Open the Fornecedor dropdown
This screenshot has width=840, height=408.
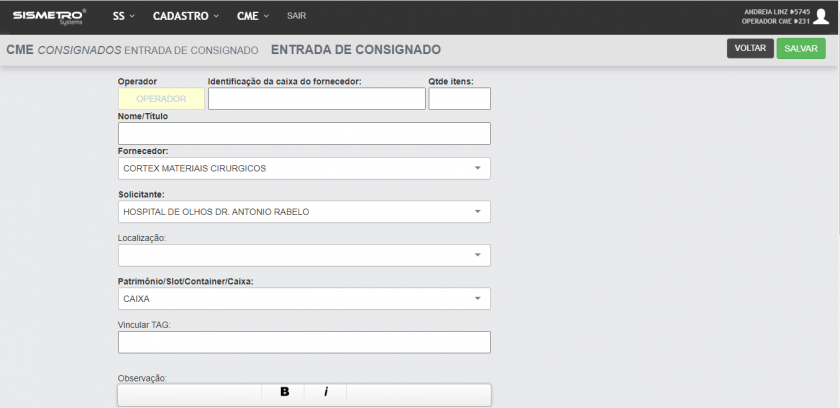[x=304, y=168]
